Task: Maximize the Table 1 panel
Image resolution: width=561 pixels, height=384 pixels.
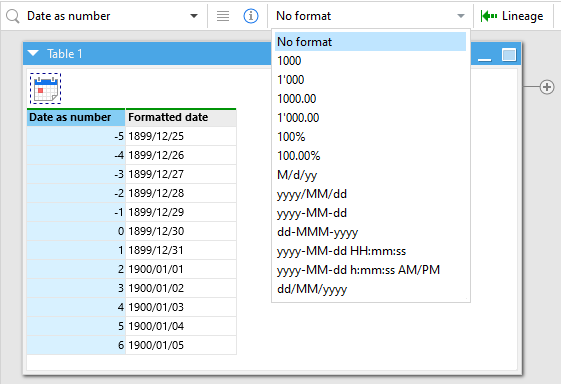Action: [509, 55]
